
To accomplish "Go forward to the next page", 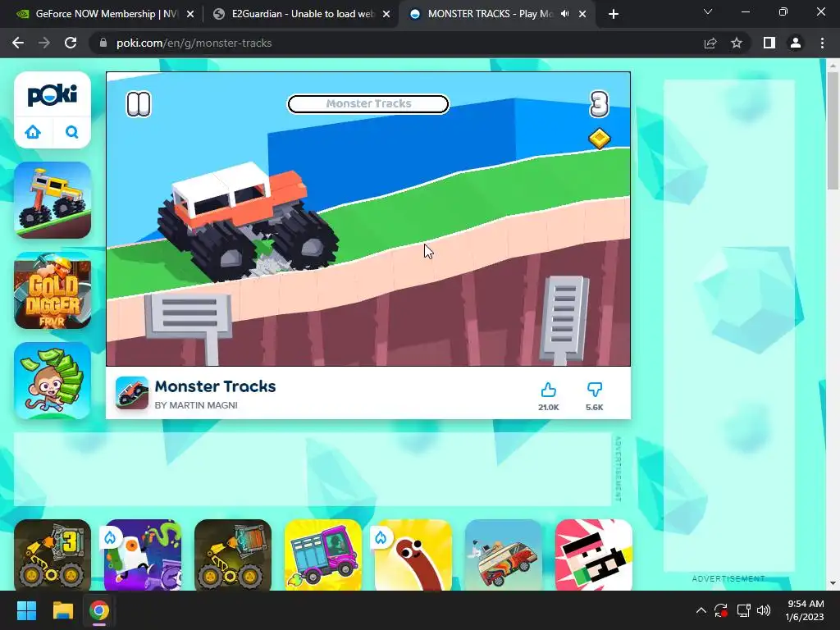I will click(44, 43).
